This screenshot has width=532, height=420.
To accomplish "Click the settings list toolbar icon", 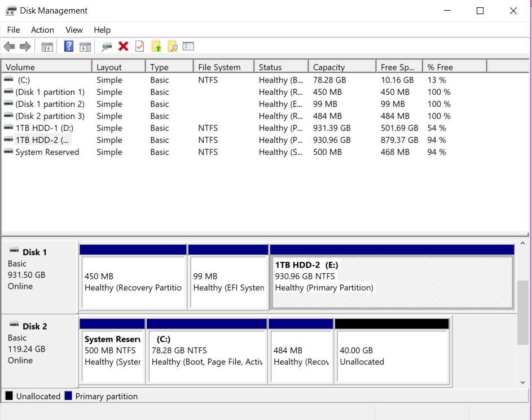I will [x=188, y=46].
